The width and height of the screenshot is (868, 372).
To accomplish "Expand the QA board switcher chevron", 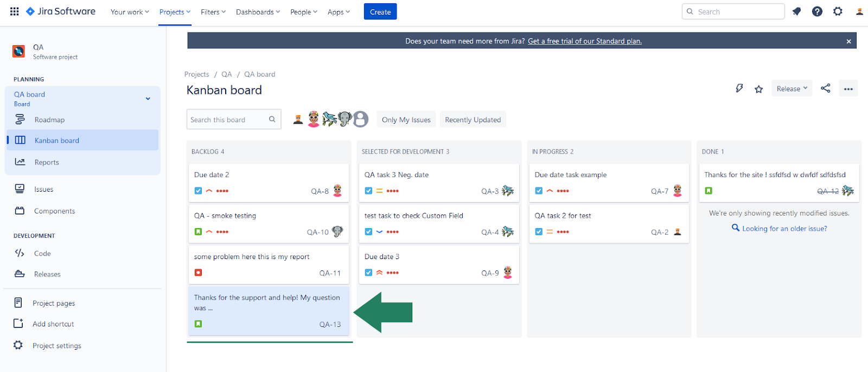I will (148, 99).
